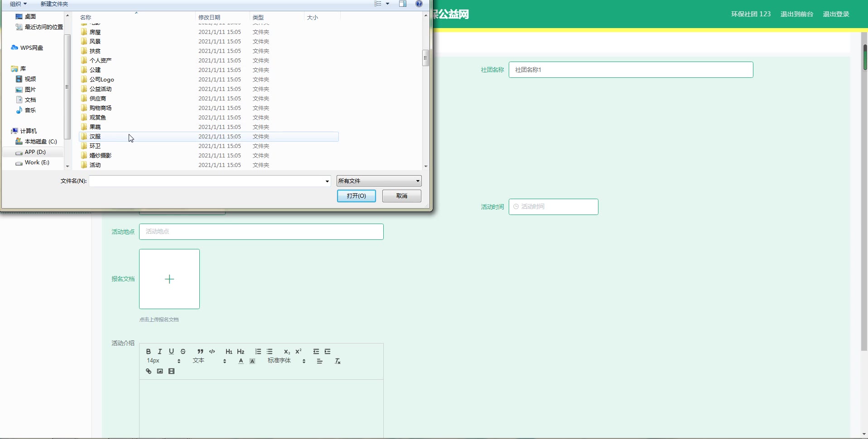Select the 公司Logo folder
This screenshot has height=439, width=868.
click(97, 80)
